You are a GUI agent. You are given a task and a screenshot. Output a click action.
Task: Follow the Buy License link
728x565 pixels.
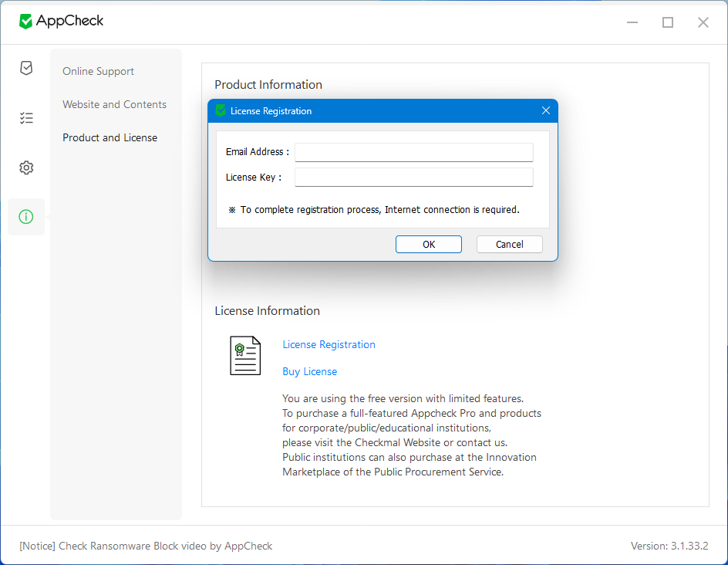coord(309,372)
